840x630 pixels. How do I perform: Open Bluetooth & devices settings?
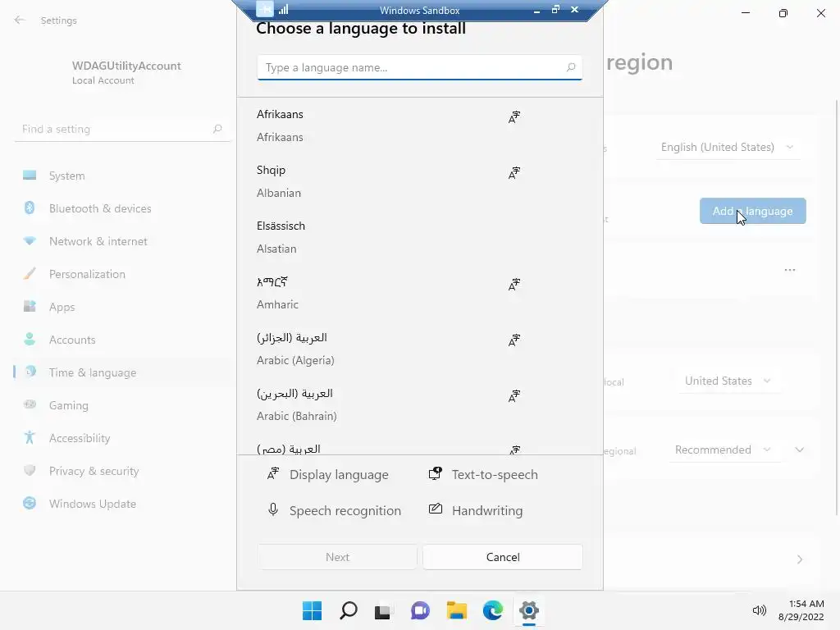click(122, 208)
